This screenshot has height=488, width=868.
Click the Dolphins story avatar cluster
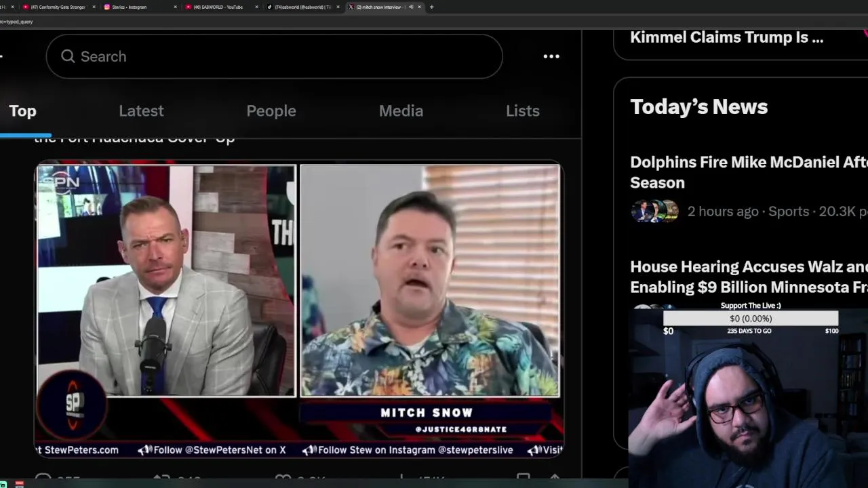(654, 211)
